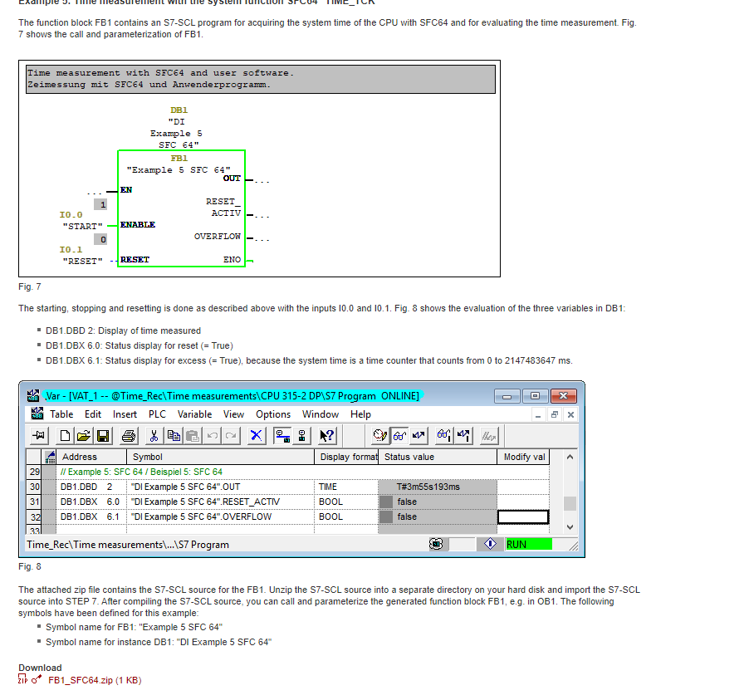Click the Print icon in toolbar
Viewport: 744px width, 700px height.
(x=129, y=435)
